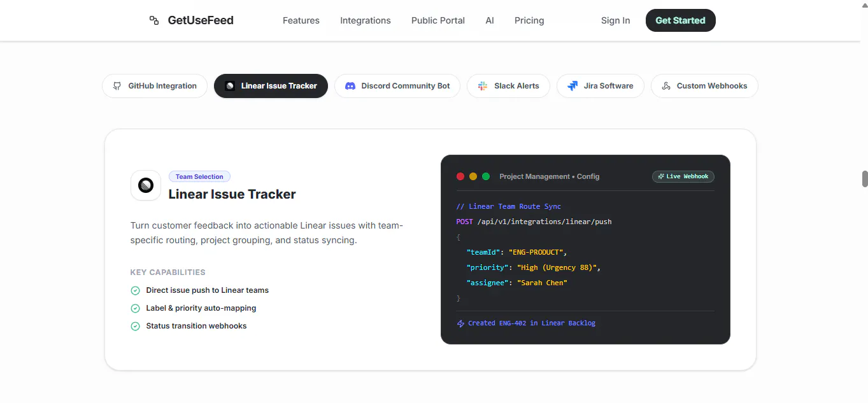
Task: Click the Live Webhook badge
Action: tap(683, 176)
